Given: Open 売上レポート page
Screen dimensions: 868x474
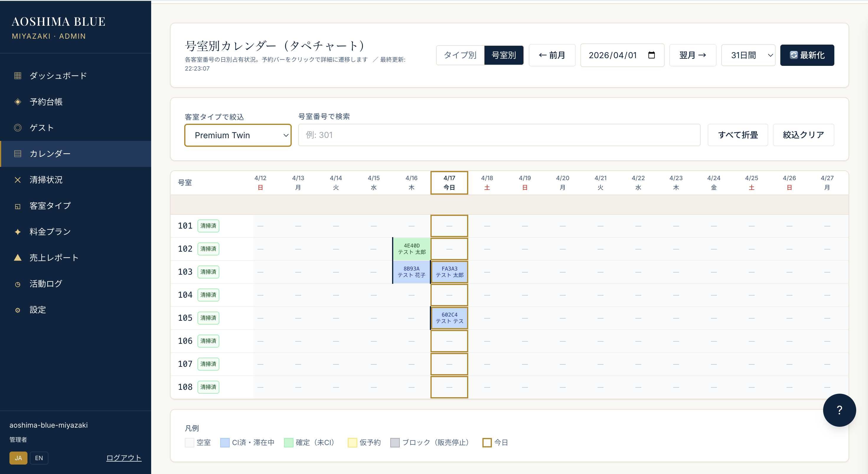Looking at the screenshot, I should point(76,258).
